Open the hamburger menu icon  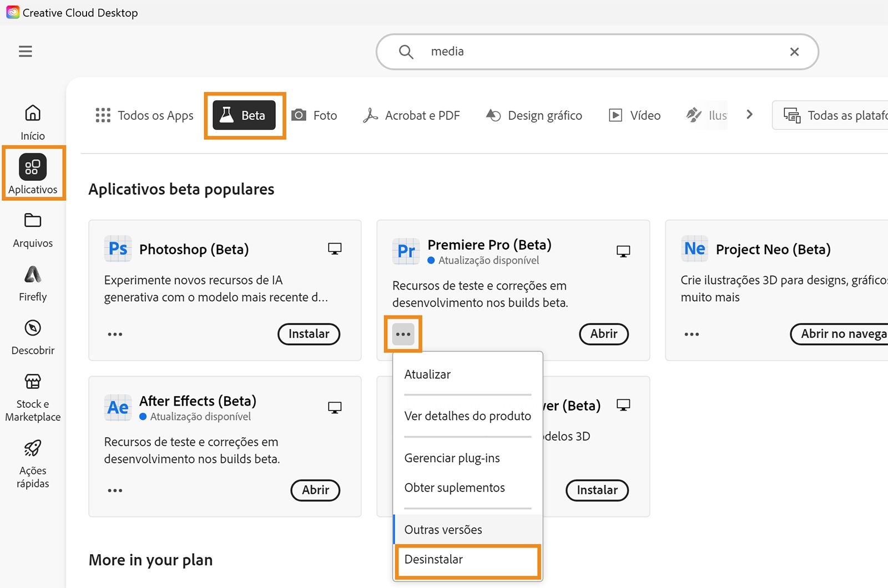click(x=26, y=52)
